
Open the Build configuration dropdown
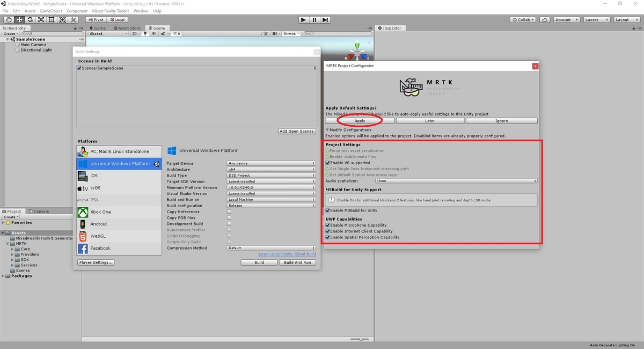click(x=272, y=206)
